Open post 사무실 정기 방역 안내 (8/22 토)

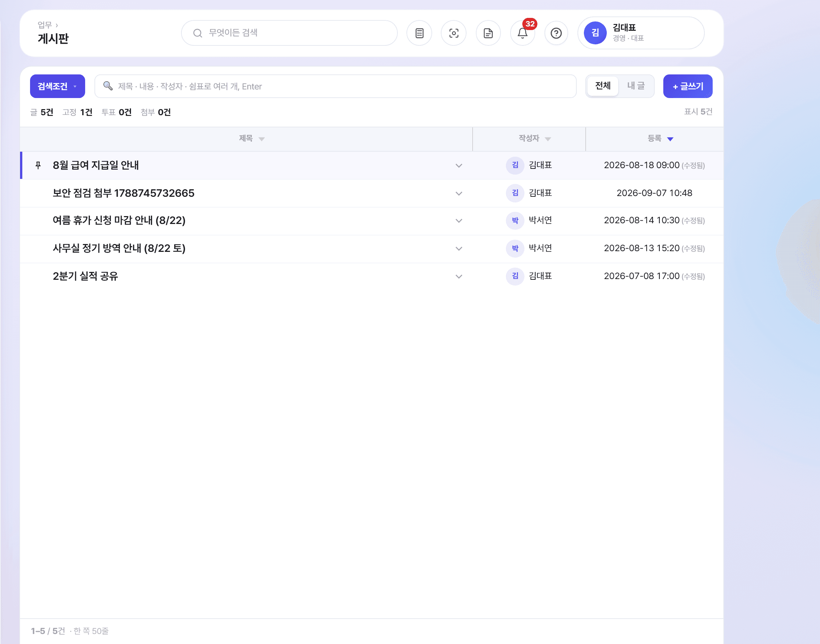pyautogui.click(x=119, y=248)
